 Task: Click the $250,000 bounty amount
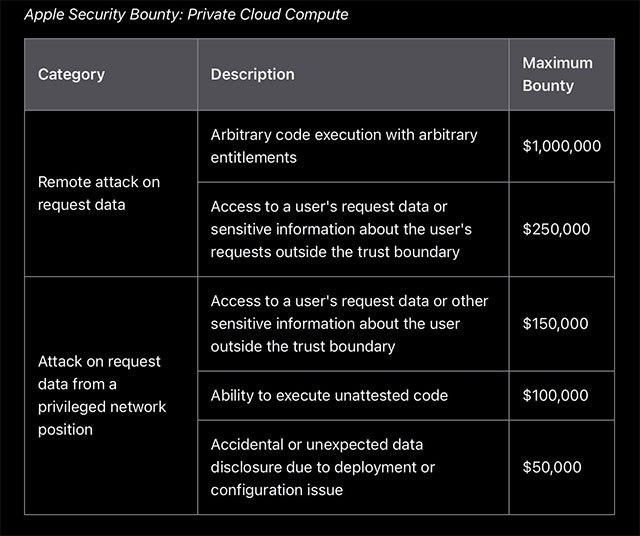(556, 229)
